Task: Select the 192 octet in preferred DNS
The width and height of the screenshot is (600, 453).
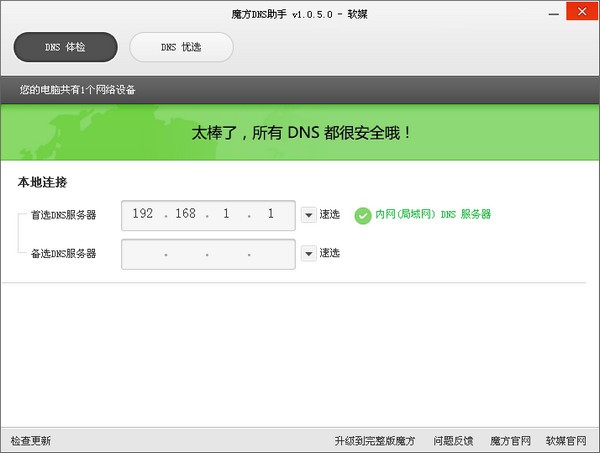Action: click(143, 213)
